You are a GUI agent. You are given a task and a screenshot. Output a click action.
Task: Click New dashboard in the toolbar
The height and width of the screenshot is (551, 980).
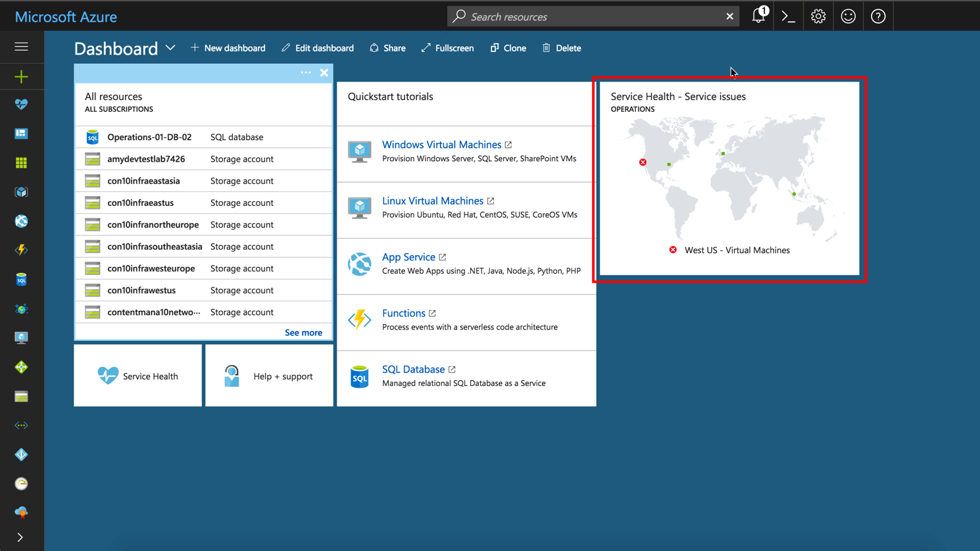(x=228, y=48)
